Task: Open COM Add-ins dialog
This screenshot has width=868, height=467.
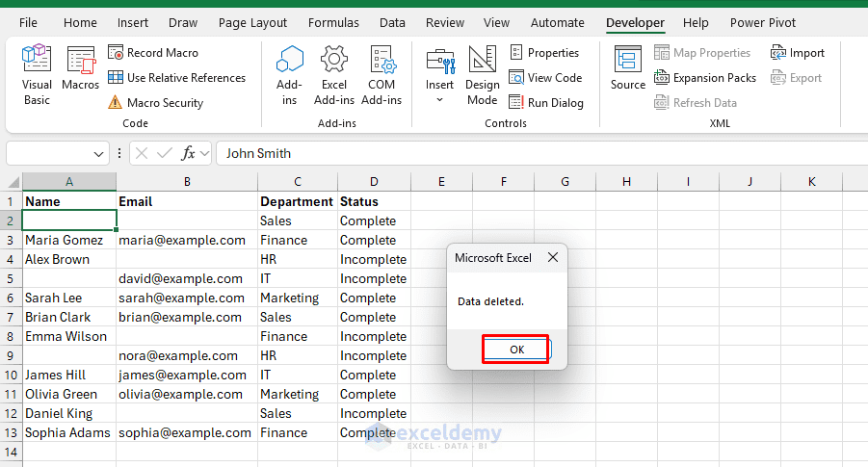Action: [381, 75]
